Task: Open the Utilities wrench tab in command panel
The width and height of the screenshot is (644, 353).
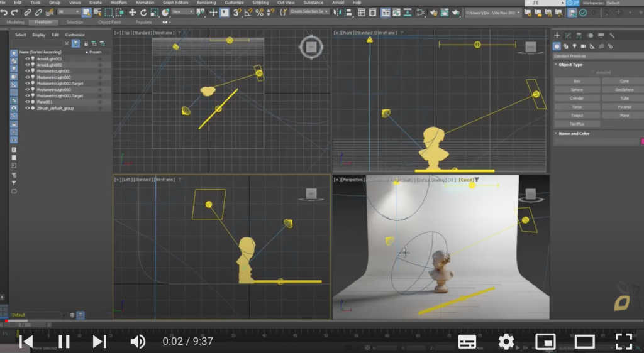Action: click(x=611, y=36)
